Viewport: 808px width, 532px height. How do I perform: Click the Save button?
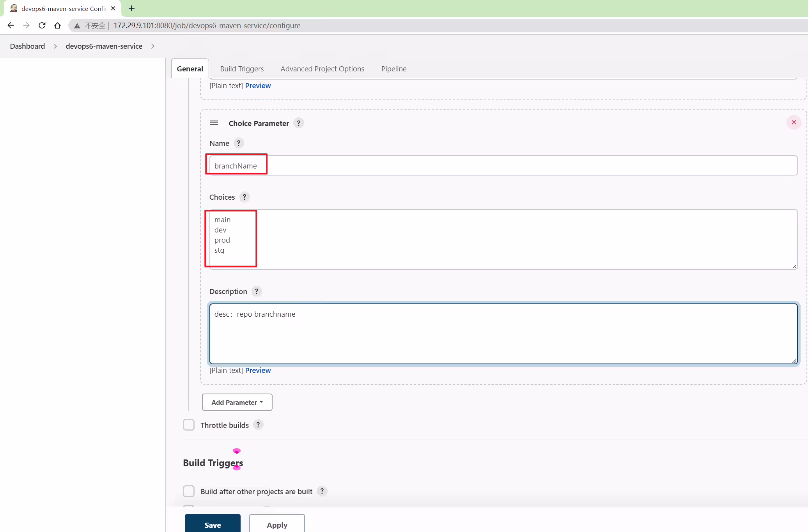point(213,523)
